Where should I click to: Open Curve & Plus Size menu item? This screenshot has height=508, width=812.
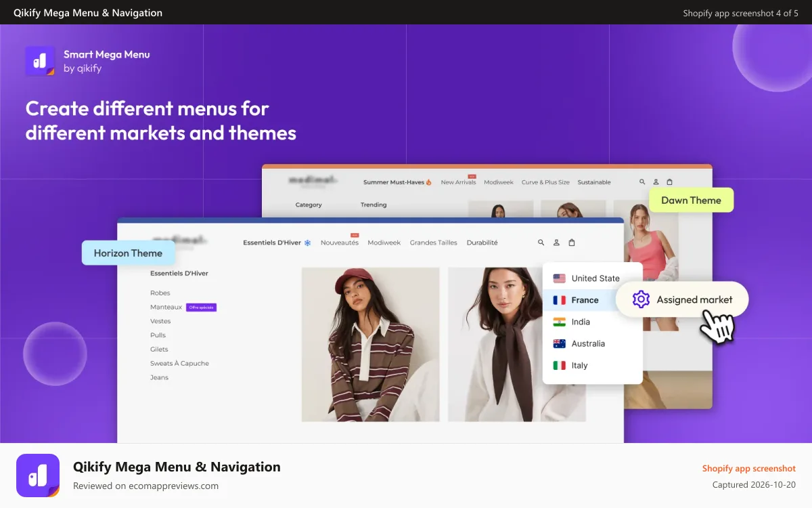pos(545,182)
